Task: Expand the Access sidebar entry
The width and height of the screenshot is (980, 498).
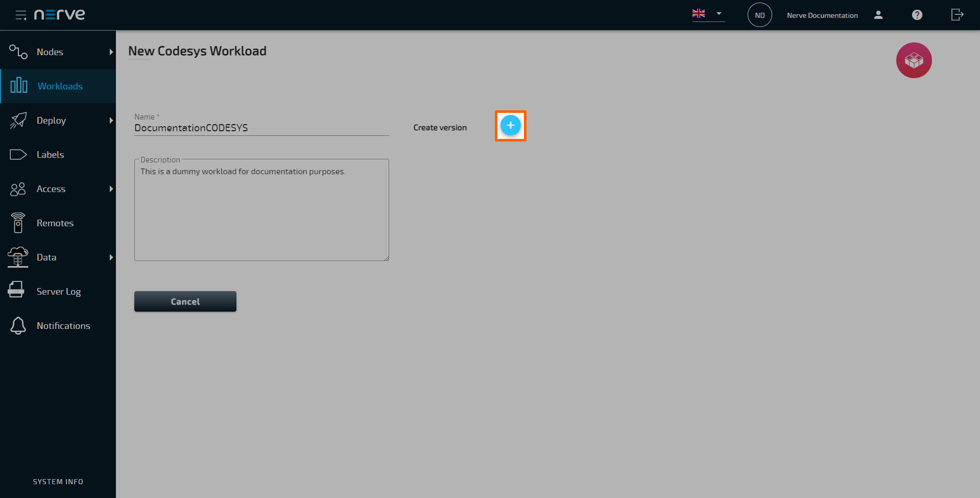Action: tap(111, 188)
